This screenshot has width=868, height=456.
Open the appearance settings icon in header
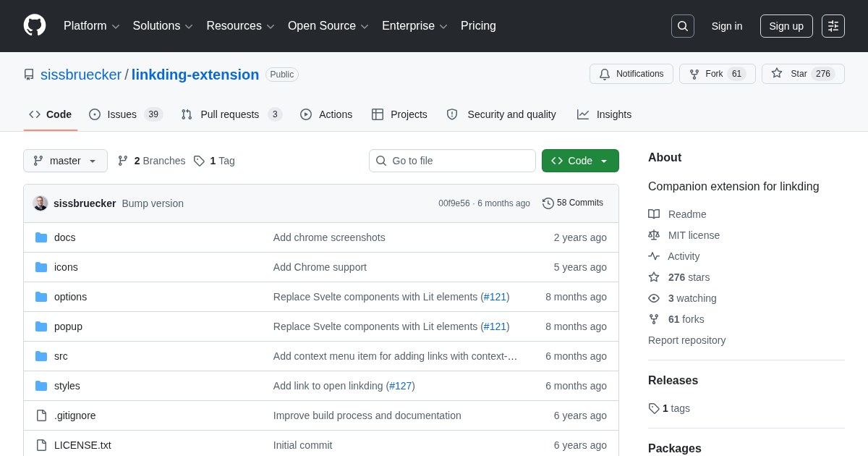click(833, 26)
